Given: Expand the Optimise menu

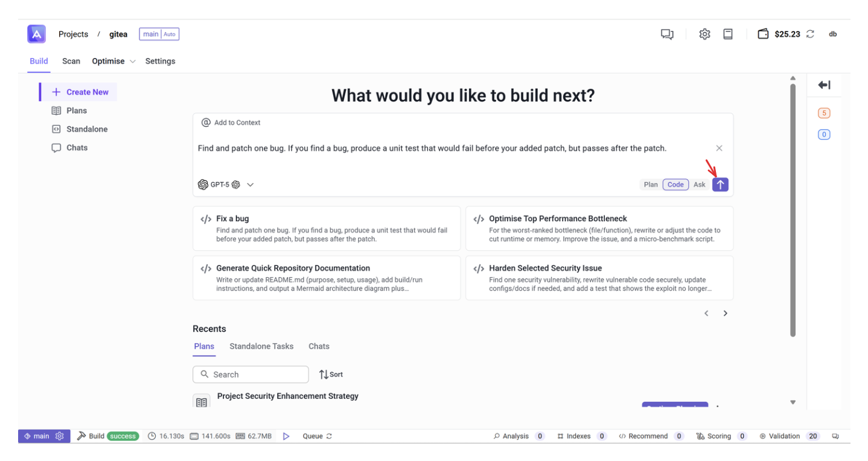Looking at the screenshot, I should [113, 61].
